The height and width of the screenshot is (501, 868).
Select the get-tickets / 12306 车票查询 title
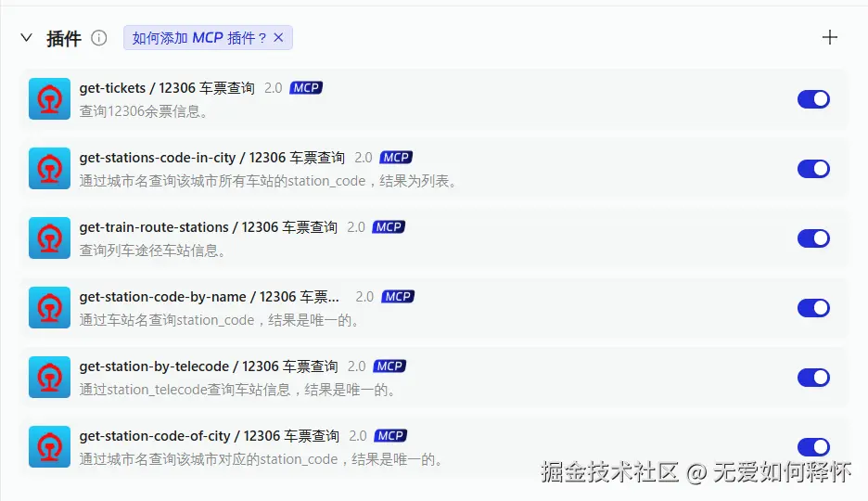click(x=167, y=88)
